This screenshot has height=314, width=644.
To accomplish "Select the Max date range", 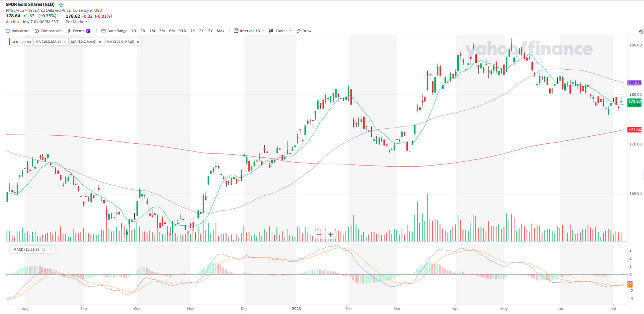I will click(x=221, y=31).
